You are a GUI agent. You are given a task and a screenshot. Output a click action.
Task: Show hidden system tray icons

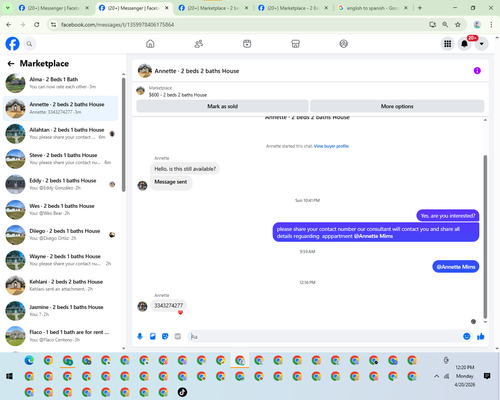pyautogui.click(x=436, y=376)
